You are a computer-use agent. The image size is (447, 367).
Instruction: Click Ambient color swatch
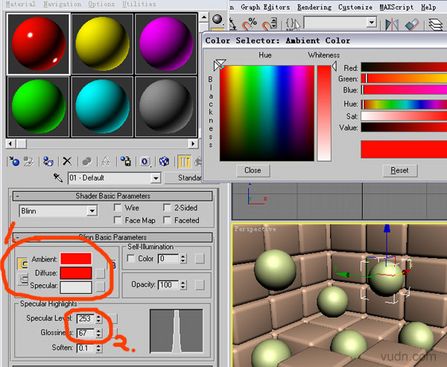(x=76, y=259)
